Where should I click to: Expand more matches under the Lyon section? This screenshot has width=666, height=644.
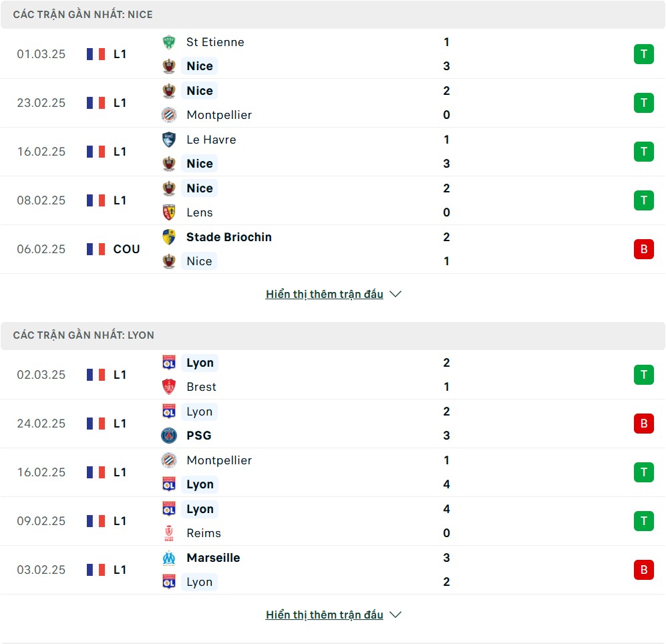click(x=325, y=615)
